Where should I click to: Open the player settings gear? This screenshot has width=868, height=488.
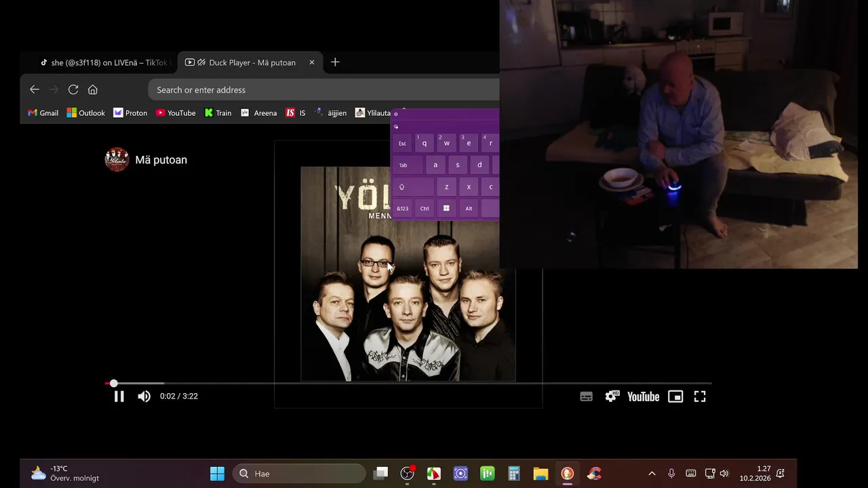tap(611, 396)
